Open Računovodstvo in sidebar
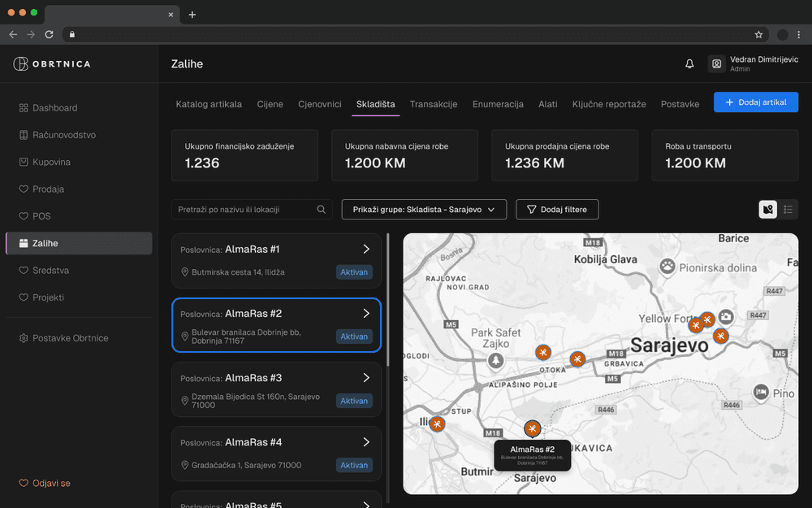 click(x=63, y=135)
